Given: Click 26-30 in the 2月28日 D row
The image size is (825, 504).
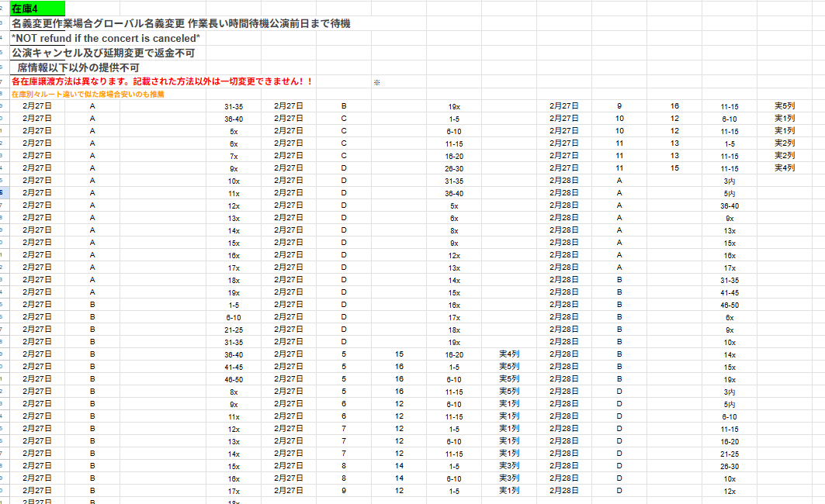Looking at the screenshot, I should point(730,467).
